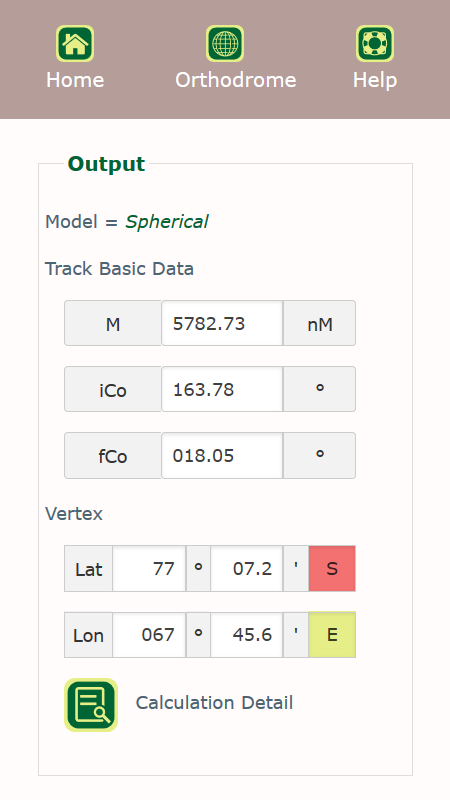The image size is (450, 800).
Task: Select the fCo final course field
Action: (222, 455)
